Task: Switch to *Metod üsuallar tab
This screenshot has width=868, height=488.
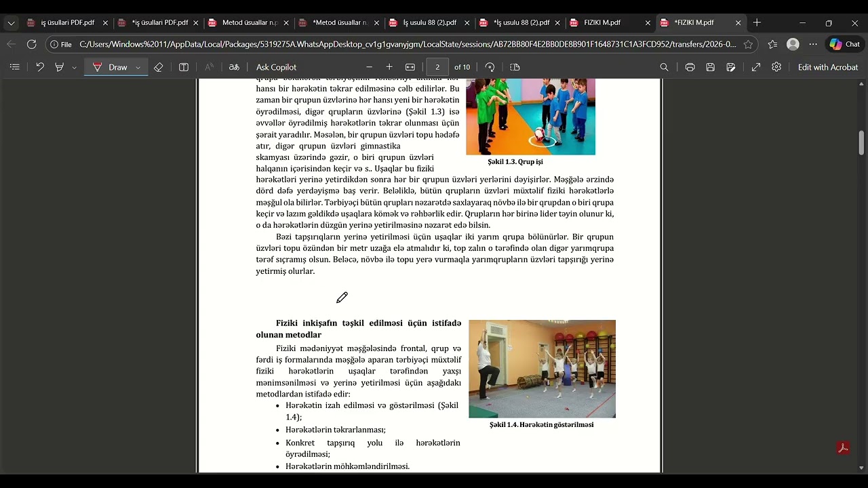Action: coord(339,22)
